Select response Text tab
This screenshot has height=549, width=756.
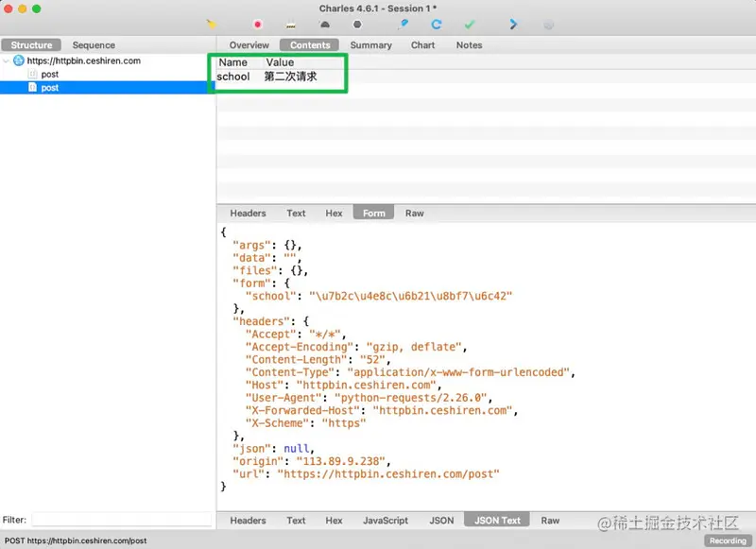[x=296, y=520]
